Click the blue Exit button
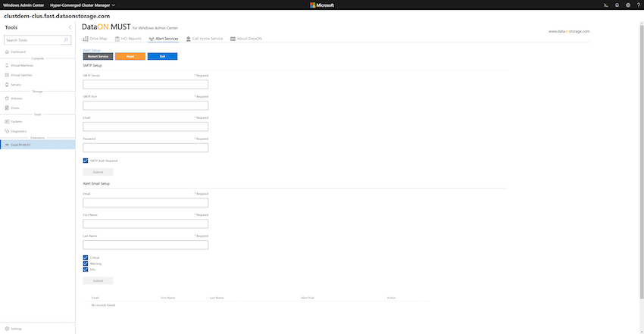The width and height of the screenshot is (644, 334). coord(163,57)
